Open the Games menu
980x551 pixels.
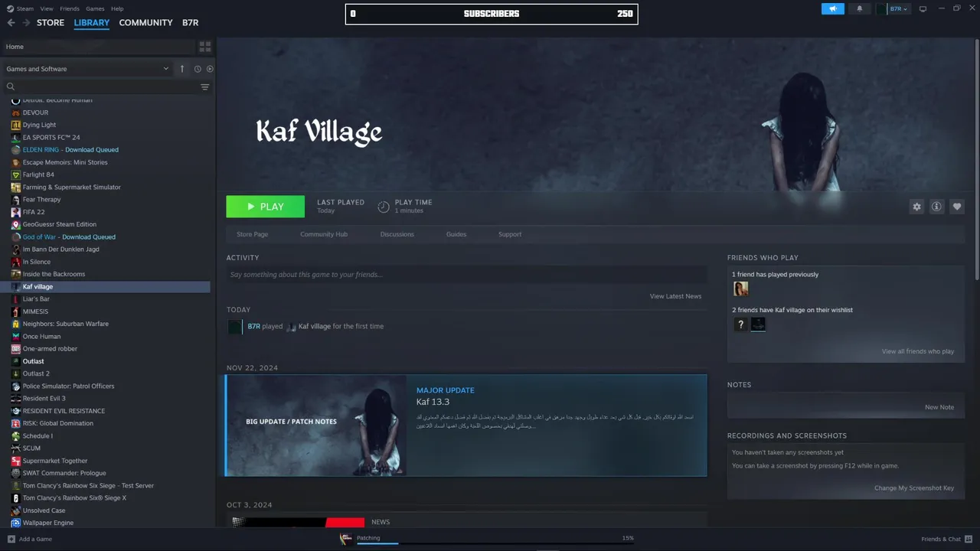click(x=95, y=8)
